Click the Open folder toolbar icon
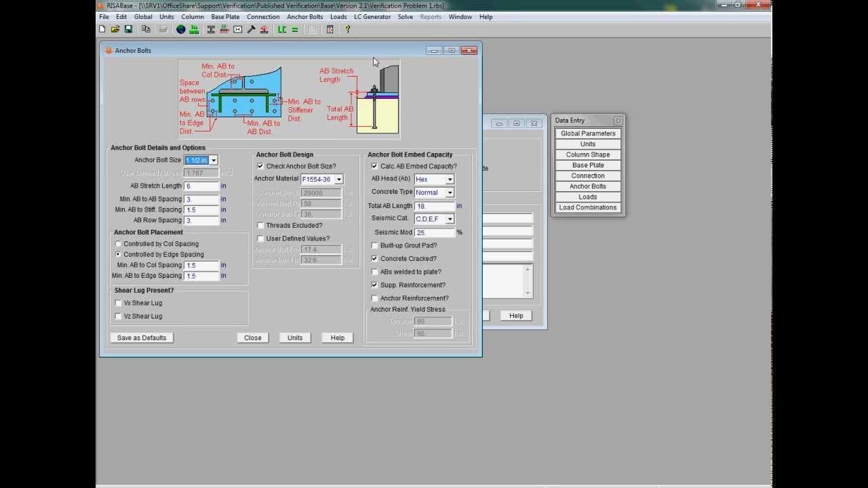The height and width of the screenshot is (488, 868). point(115,29)
